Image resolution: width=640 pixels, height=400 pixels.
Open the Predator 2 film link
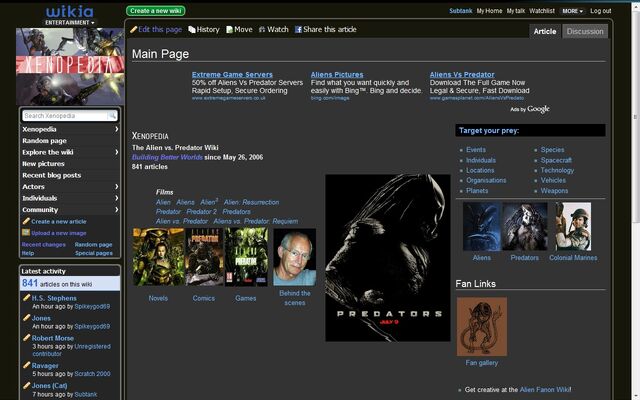[202, 211]
